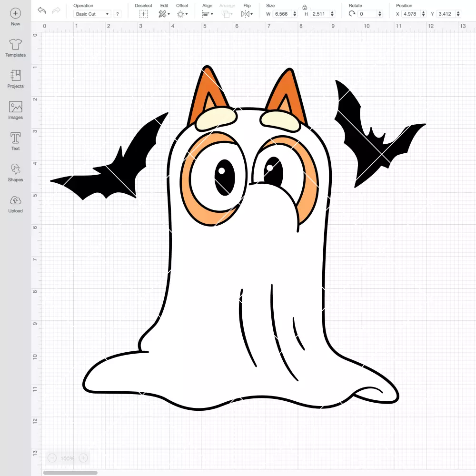Select the Text tool icon

(16, 138)
